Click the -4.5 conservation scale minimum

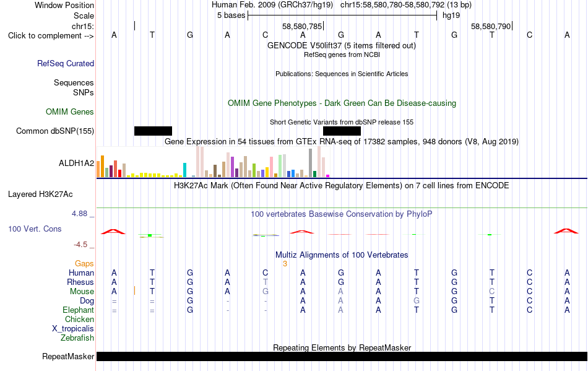pos(80,245)
